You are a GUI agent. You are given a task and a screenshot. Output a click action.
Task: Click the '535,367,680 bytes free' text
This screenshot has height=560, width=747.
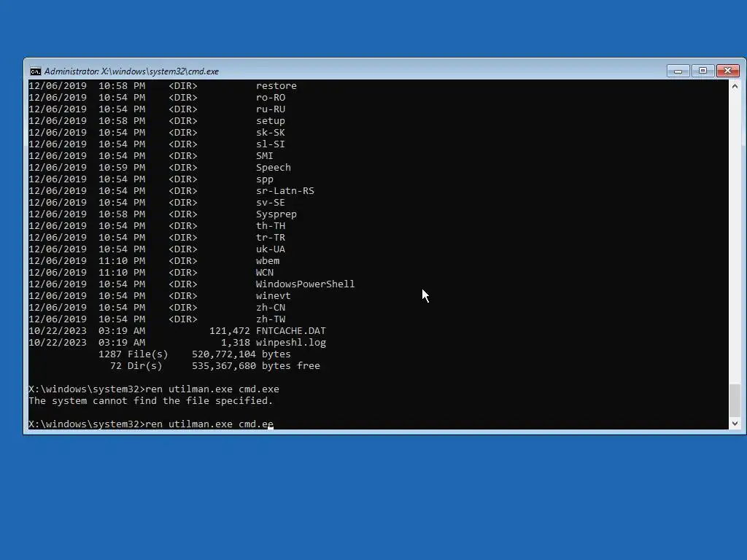(x=256, y=366)
